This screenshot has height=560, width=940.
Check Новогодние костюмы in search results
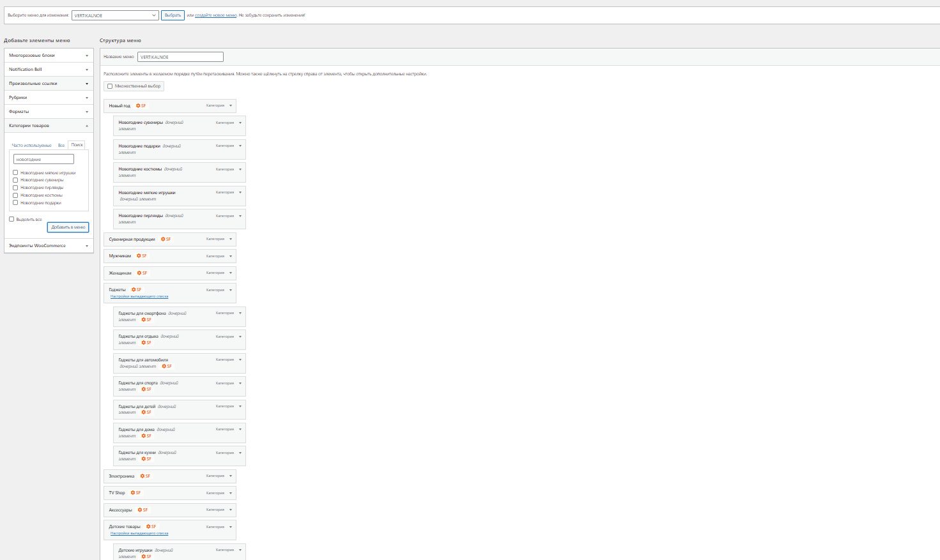click(x=15, y=195)
